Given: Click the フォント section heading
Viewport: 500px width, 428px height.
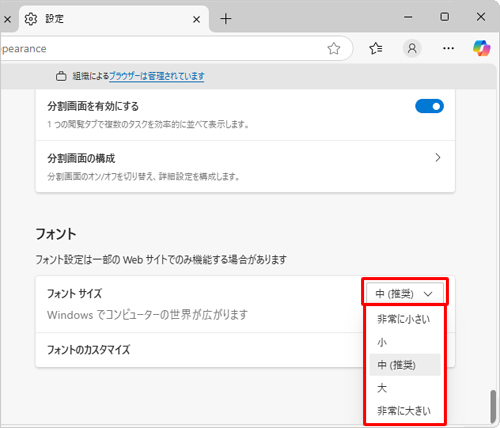Looking at the screenshot, I should 56,234.
